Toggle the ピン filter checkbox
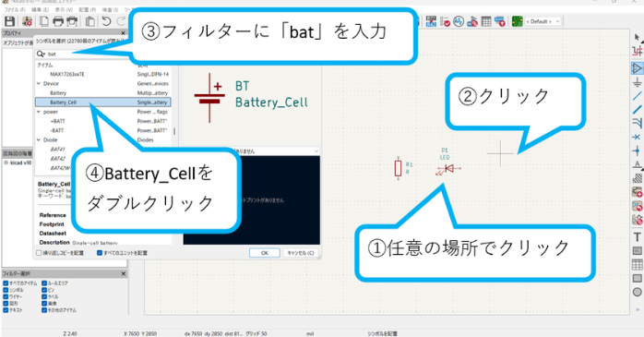The width and height of the screenshot is (644, 337). [x=44, y=290]
